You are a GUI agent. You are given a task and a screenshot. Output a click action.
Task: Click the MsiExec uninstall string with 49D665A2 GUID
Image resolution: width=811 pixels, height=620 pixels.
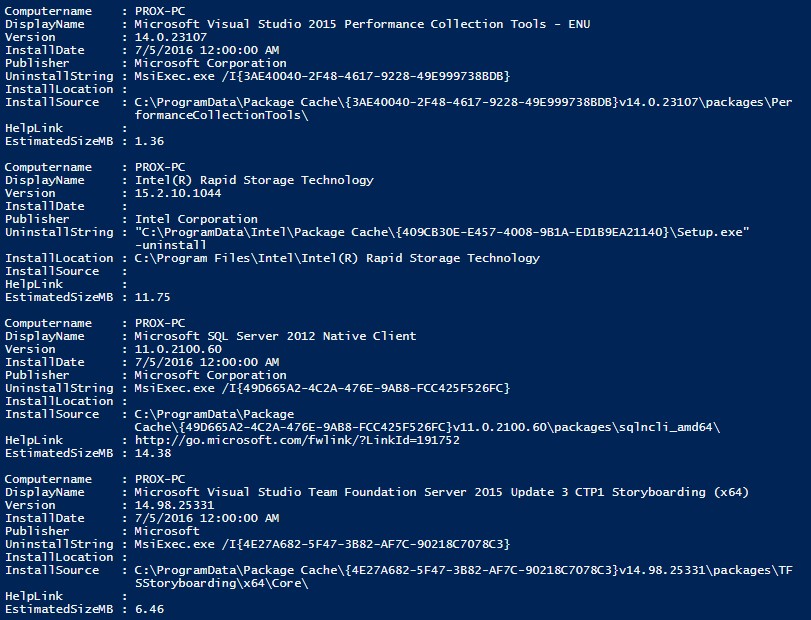(322, 388)
